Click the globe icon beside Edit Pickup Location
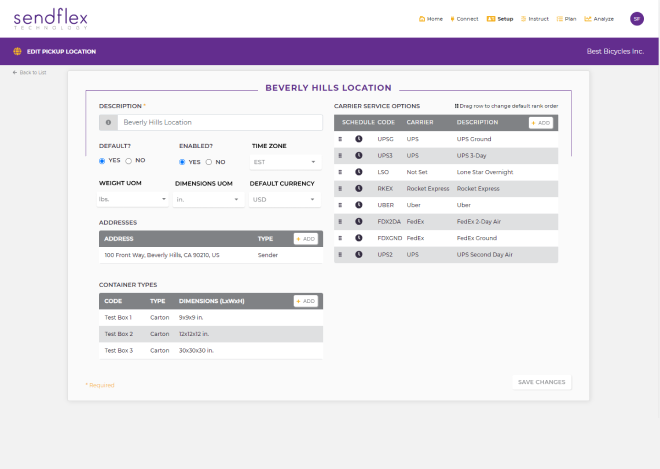This screenshot has width=660, height=469. [x=17, y=51]
